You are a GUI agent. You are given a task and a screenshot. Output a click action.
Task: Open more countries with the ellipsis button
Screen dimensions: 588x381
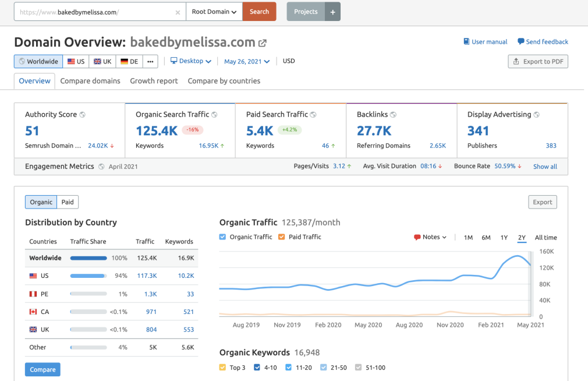tap(150, 62)
